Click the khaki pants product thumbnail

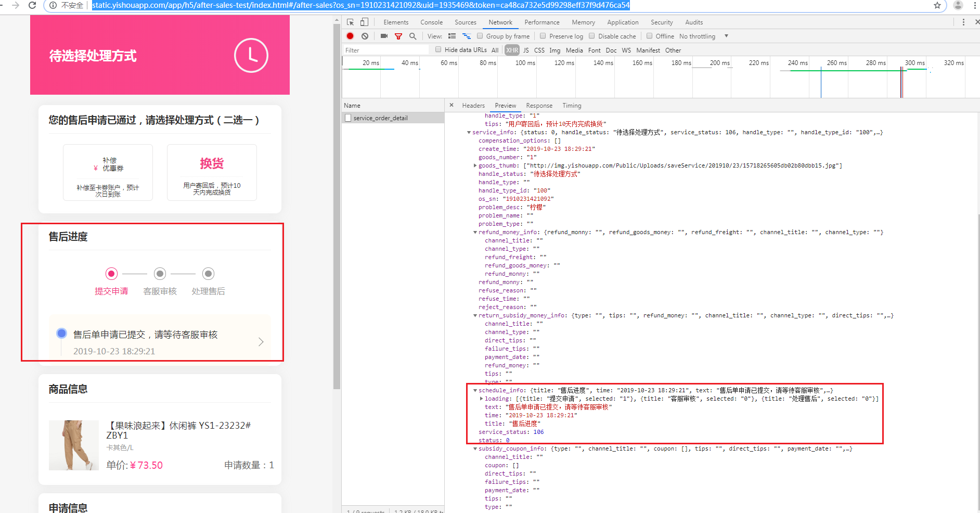click(x=74, y=445)
